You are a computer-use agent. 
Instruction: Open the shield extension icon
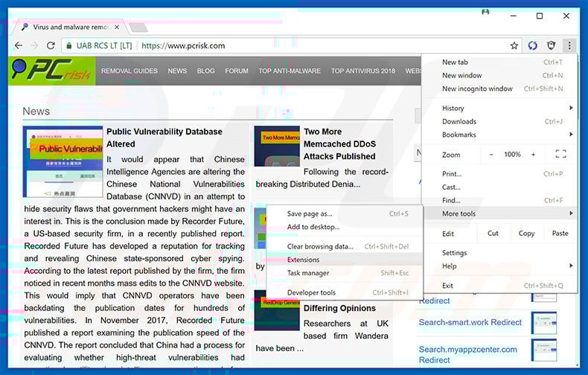pos(551,45)
